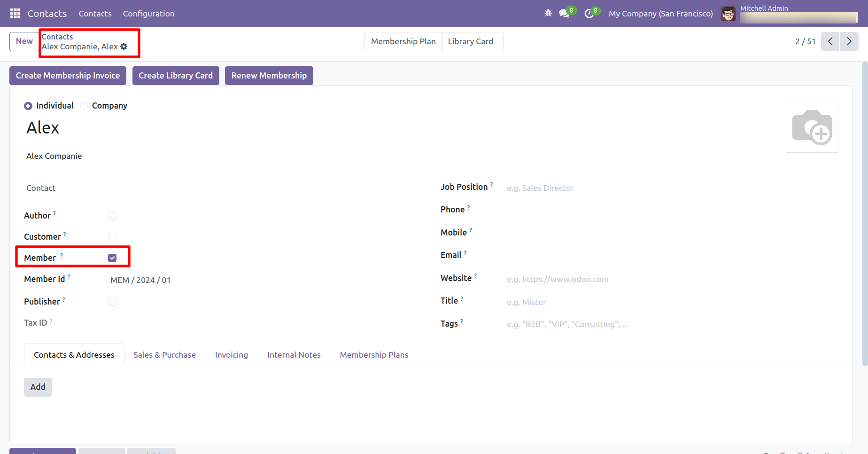Image resolution: width=868 pixels, height=454 pixels.
Task: Go to next record arrow
Action: [849, 41]
